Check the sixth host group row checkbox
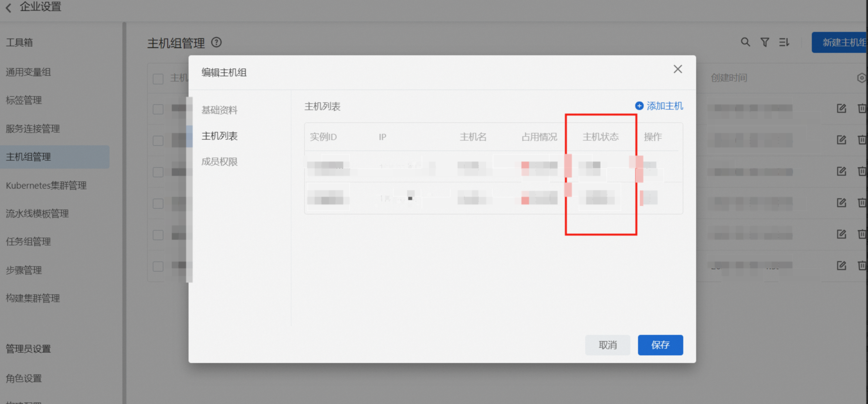This screenshot has width=868, height=404. pos(158,266)
